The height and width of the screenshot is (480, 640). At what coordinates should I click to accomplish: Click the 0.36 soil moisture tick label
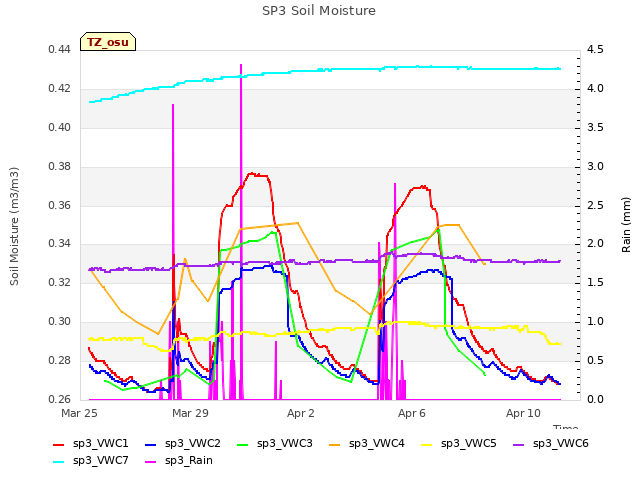[59, 205]
